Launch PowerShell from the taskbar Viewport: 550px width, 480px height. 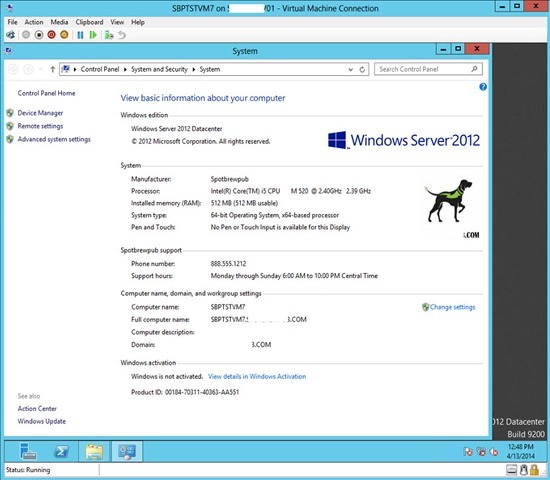[61, 451]
